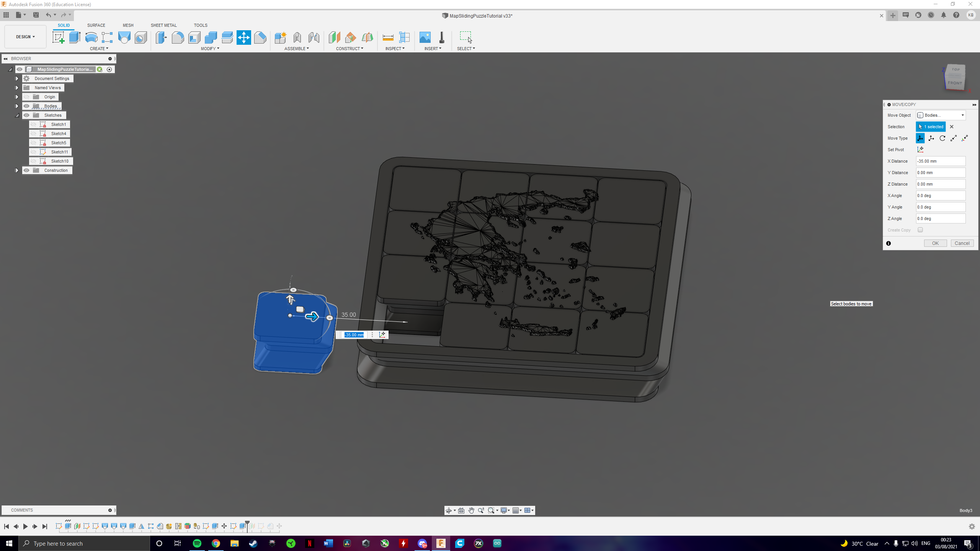The height and width of the screenshot is (551, 980).
Task: Click the Set Pivot icon
Action: tap(921, 150)
